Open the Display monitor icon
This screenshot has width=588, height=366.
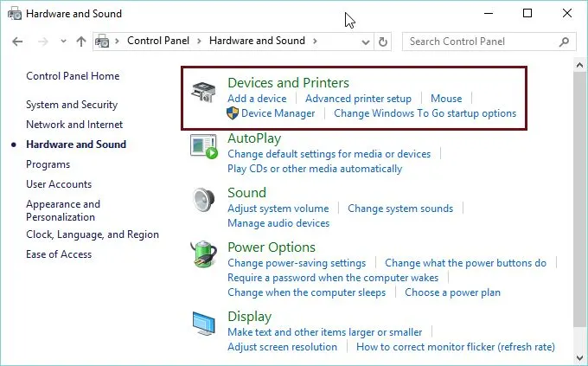click(203, 324)
